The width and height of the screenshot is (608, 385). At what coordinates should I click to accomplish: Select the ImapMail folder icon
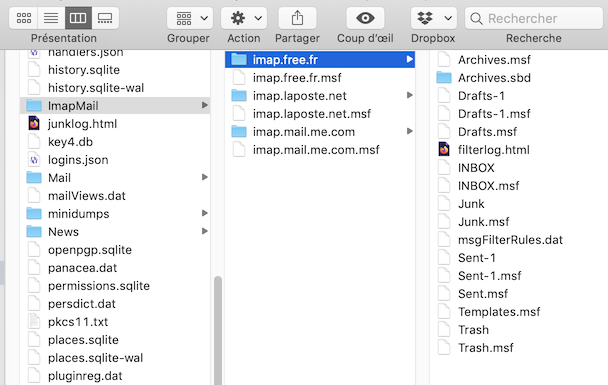[x=34, y=105]
